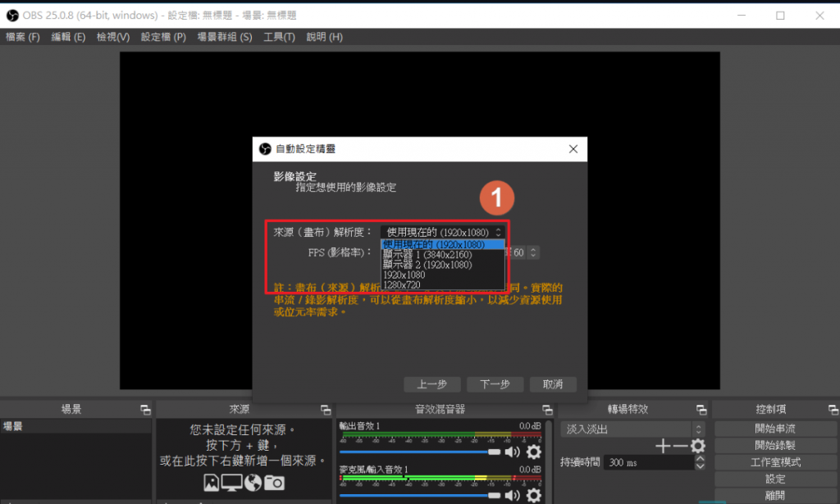
Task: Click the 取消 button in the wizard
Action: pyautogui.click(x=553, y=384)
